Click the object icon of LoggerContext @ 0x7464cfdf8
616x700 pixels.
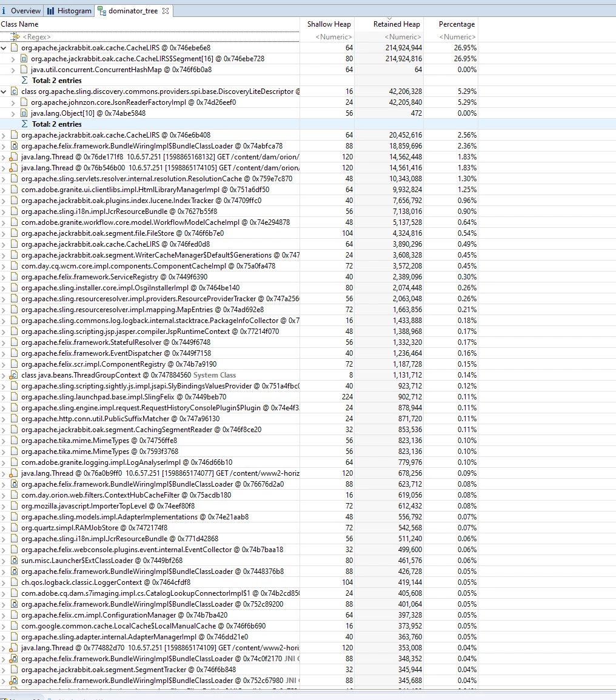[15, 582]
